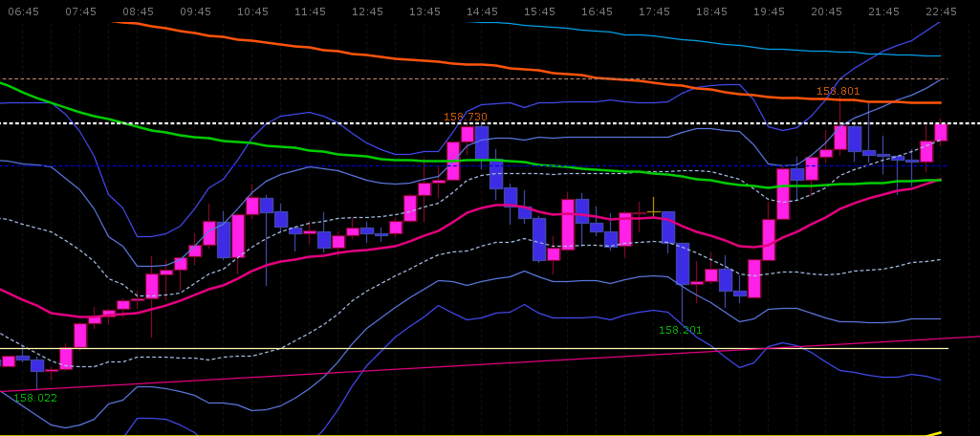Pick the 11:45 time label
The image size is (980, 436).
pos(310,11)
